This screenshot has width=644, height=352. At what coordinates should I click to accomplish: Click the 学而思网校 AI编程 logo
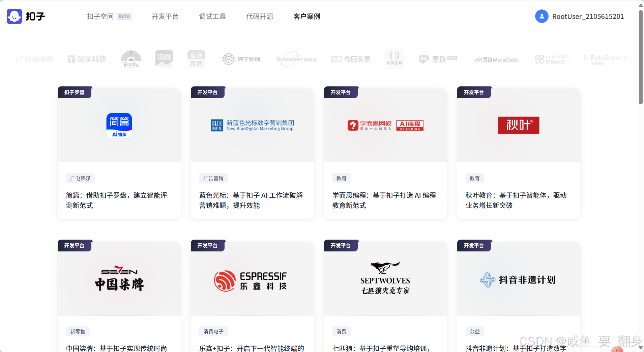click(385, 125)
